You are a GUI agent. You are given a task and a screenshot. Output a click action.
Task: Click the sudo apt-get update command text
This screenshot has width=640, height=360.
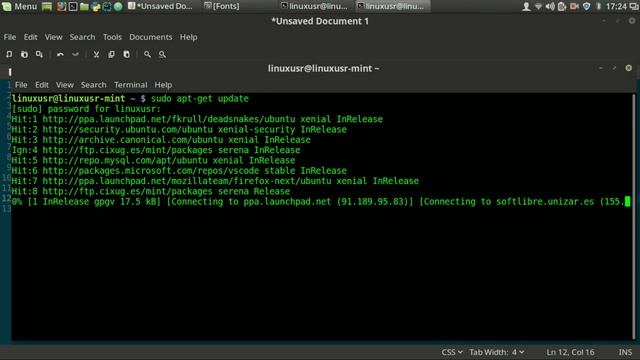tap(200, 98)
